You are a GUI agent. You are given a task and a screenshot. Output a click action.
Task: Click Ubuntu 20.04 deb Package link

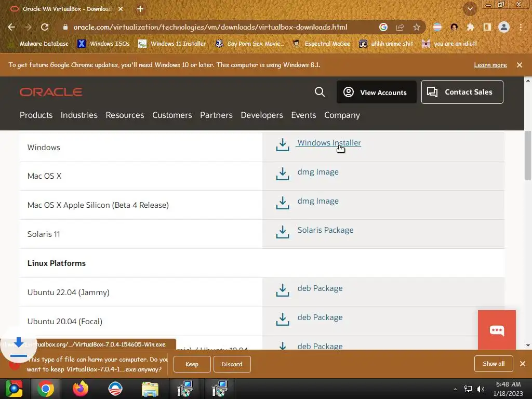tap(320, 317)
